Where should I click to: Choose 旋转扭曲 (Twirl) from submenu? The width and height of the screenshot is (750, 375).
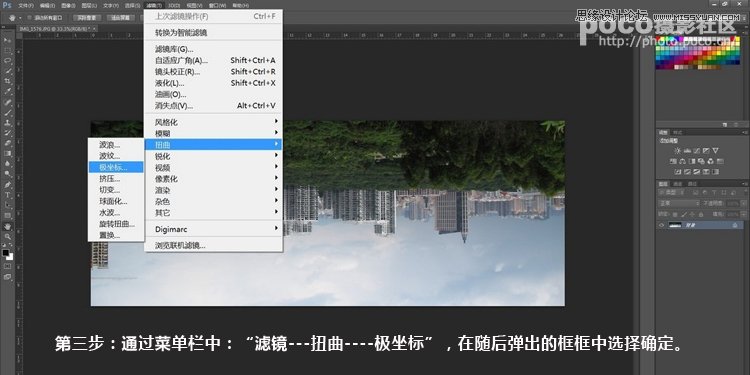(x=116, y=224)
